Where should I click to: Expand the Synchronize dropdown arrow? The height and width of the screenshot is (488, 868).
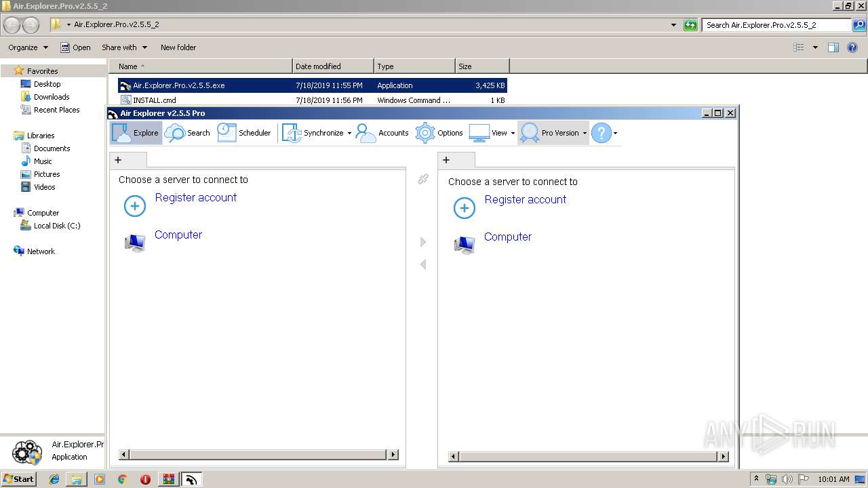(x=349, y=134)
